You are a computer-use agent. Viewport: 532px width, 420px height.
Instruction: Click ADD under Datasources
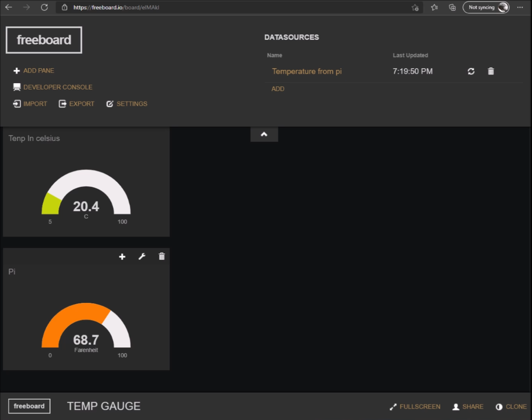pyautogui.click(x=278, y=89)
